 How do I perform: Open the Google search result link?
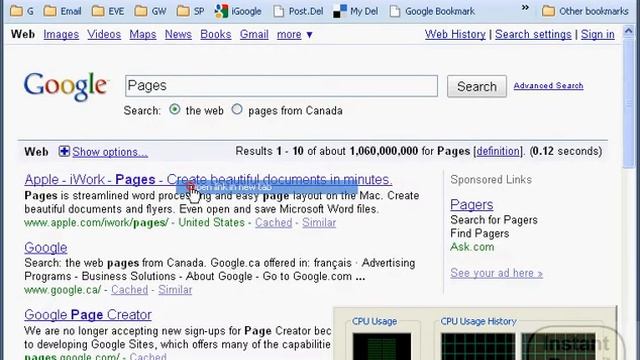coord(46,247)
